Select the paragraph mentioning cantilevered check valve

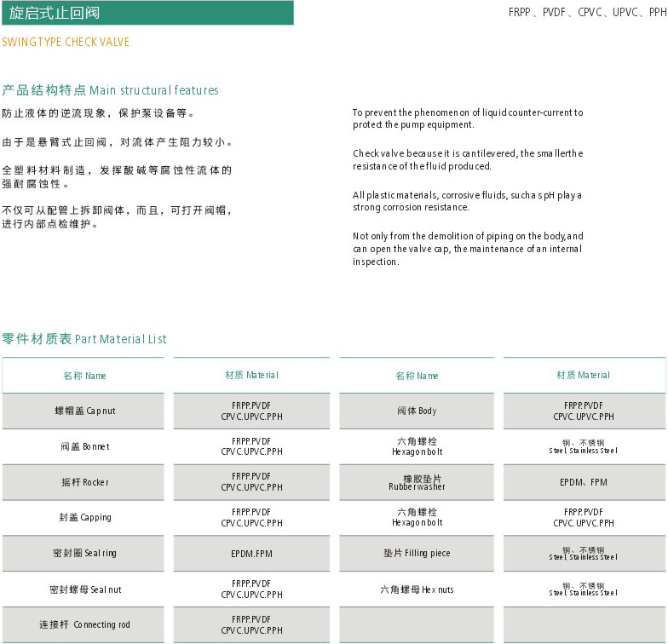click(x=468, y=159)
